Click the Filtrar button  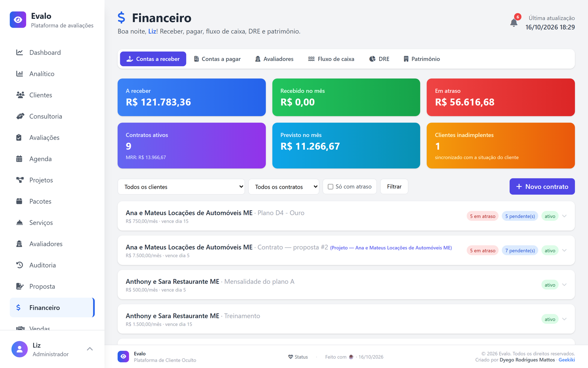[x=394, y=187]
